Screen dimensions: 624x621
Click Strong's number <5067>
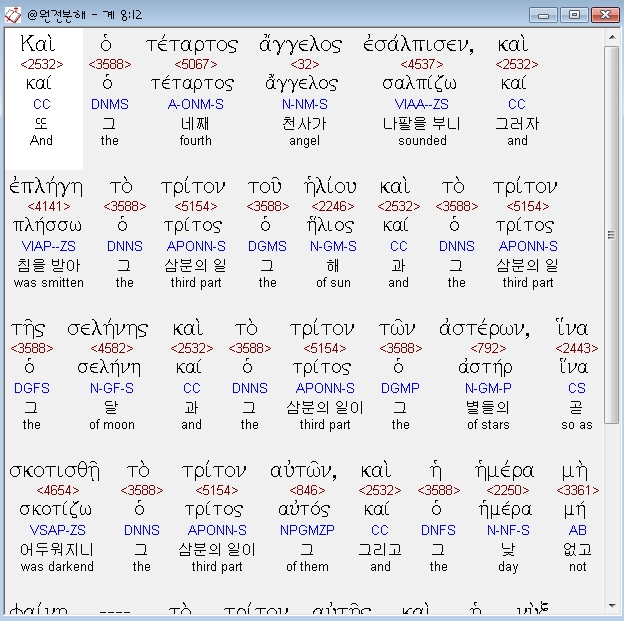click(x=196, y=64)
